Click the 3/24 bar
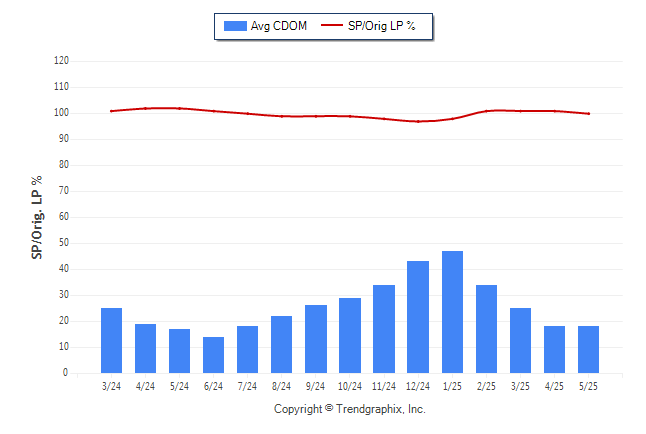Screen dimensions: 646x434 [111, 340]
